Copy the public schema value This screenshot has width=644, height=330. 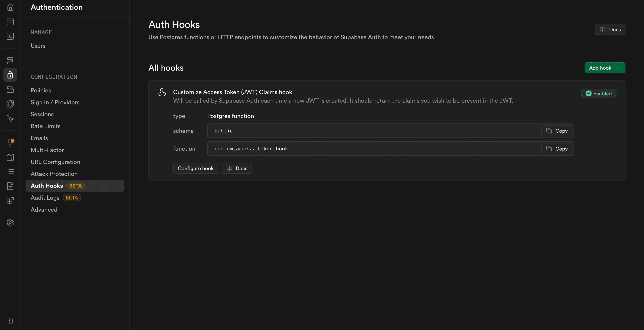pyautogui.click(x=556, y=131)
